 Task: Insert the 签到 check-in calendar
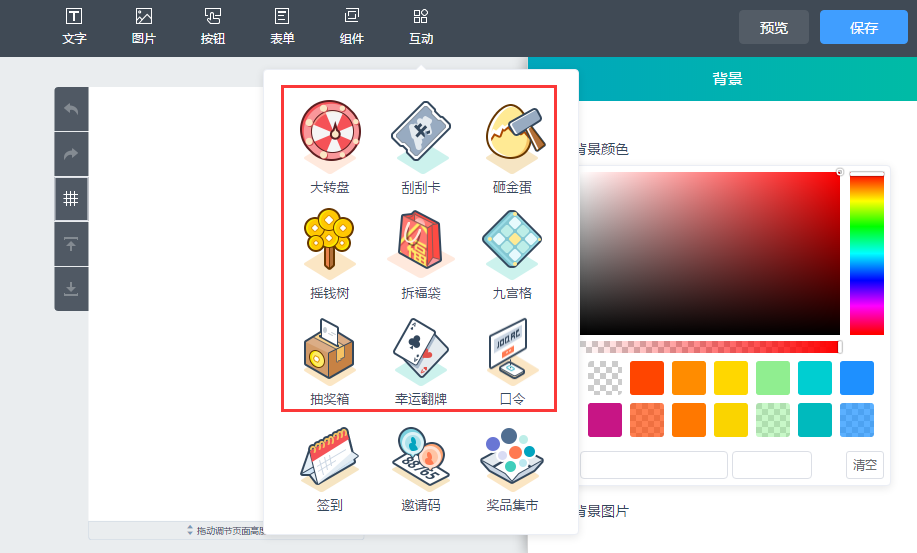pos(330,460)
